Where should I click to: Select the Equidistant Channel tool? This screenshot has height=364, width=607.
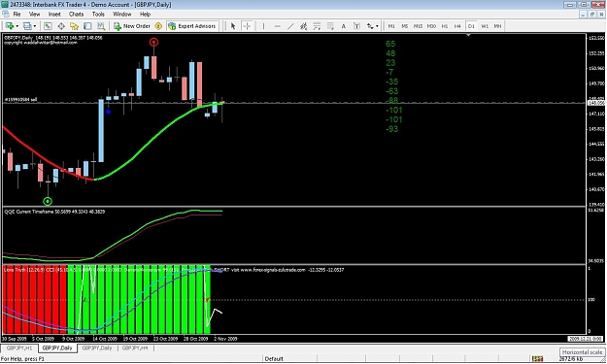303,26
